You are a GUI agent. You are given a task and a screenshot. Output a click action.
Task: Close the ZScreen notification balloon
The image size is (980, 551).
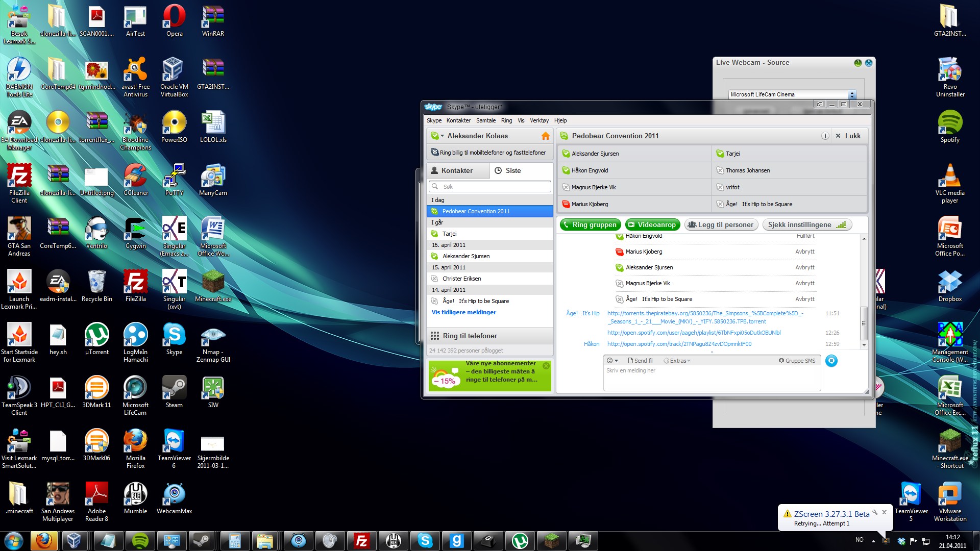pos(884,512)
